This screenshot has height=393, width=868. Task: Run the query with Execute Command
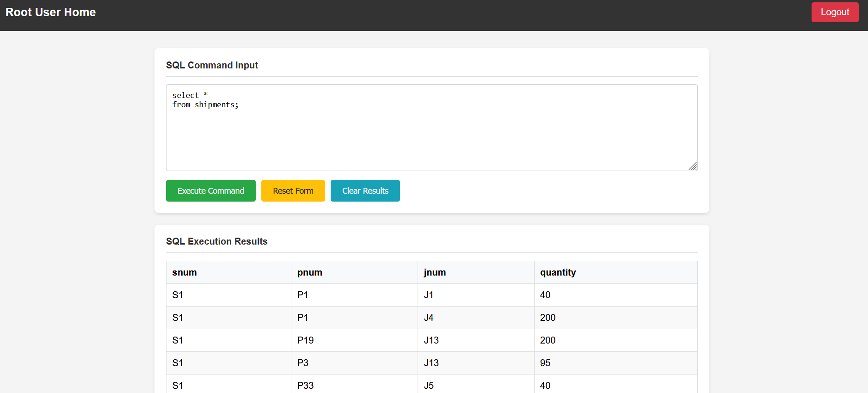[211, 190]
